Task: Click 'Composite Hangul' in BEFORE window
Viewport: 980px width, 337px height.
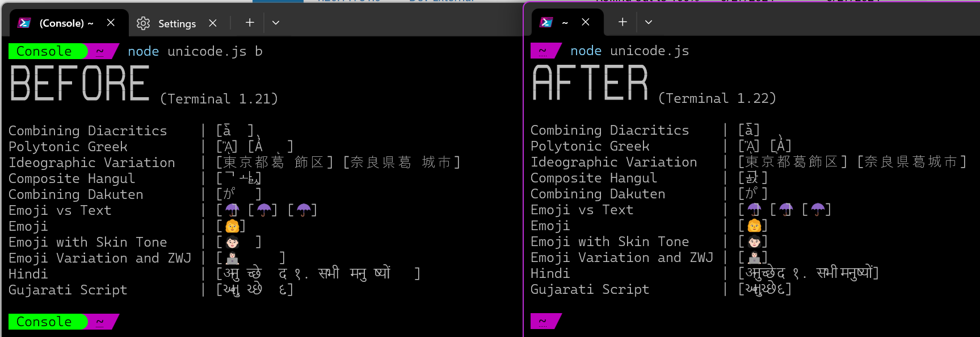Action: coord(72,178)
